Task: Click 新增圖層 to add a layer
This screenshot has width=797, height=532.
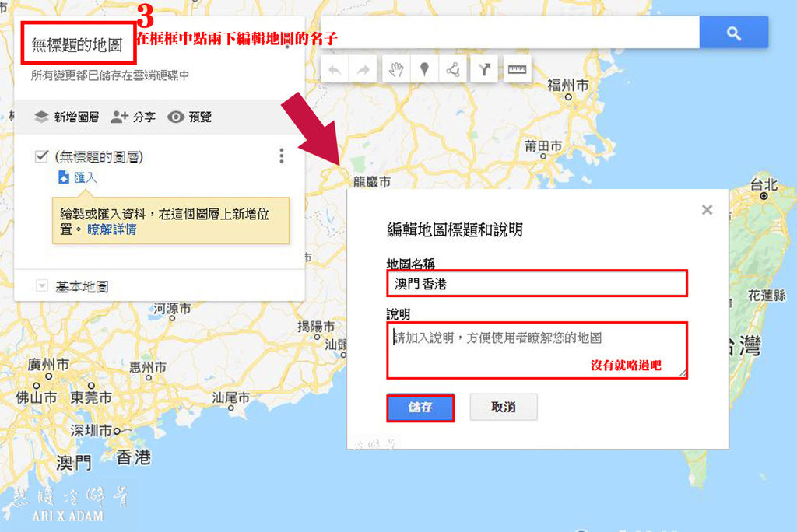Action: [67, 117]
